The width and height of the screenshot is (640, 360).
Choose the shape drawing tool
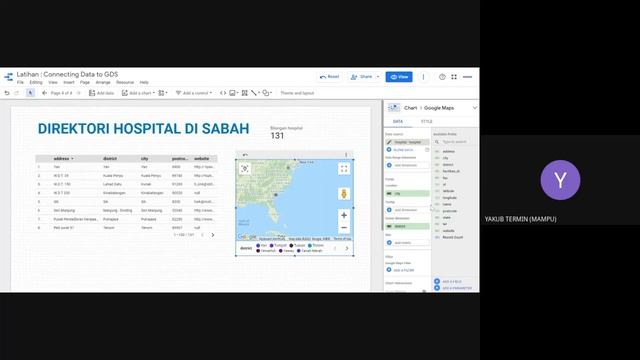[267, 93]
